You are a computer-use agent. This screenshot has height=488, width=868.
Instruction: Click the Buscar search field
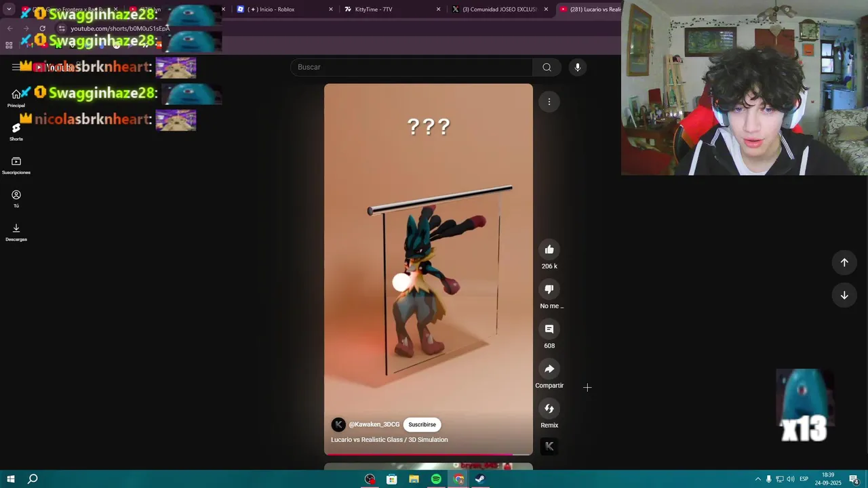(x=412, y=67)
